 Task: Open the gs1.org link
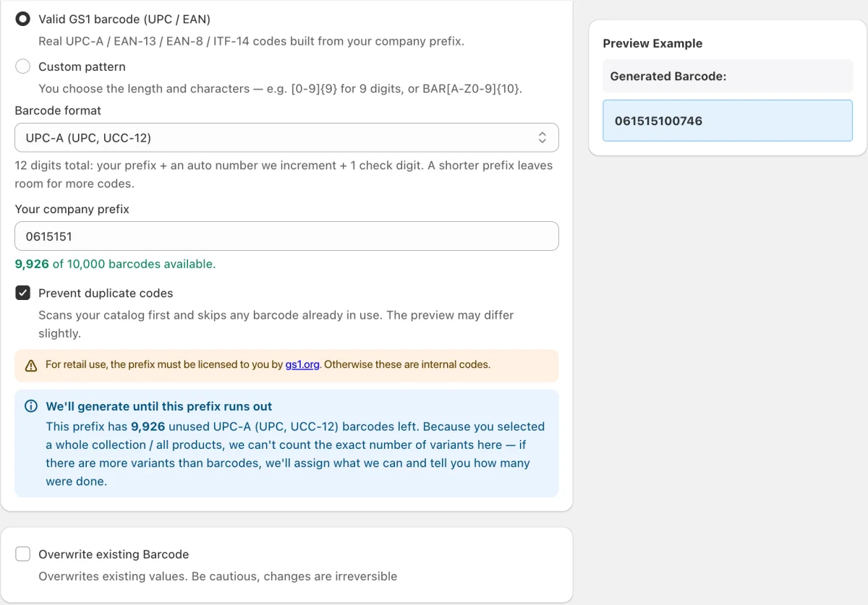point(302,364)
